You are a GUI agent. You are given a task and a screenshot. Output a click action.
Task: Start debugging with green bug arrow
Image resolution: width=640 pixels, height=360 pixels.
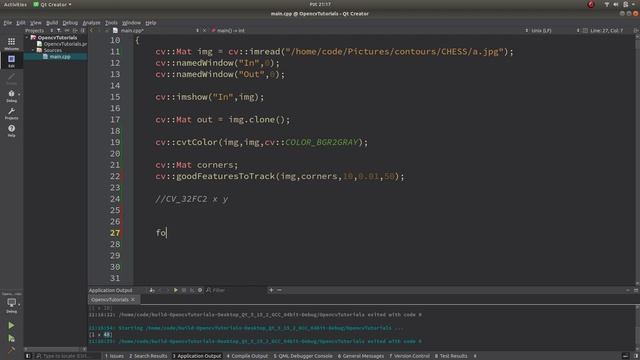click(x=11, y=338)
